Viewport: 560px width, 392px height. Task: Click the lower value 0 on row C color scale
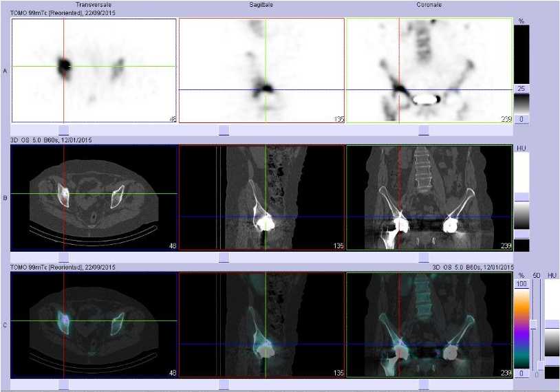tap(521, 373)
